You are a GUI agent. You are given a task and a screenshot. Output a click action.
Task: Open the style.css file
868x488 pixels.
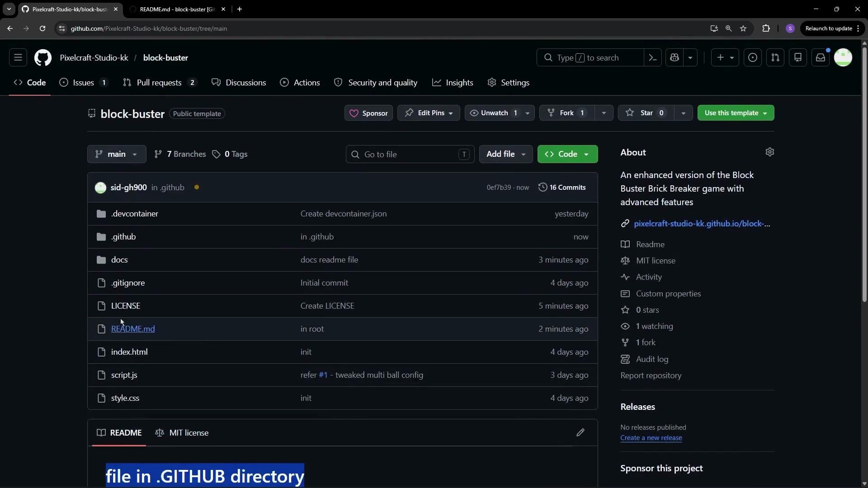pyautogui.click(x=125, y=398)
